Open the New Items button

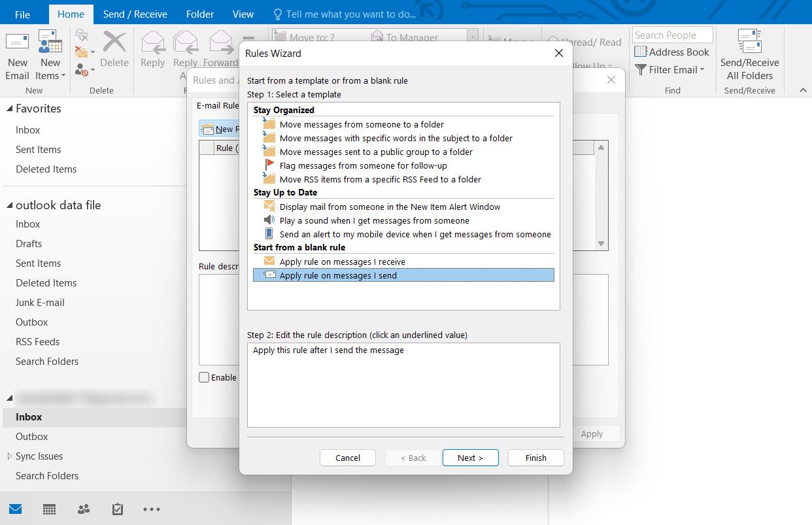pyautogui.click(x=50, y=56)
